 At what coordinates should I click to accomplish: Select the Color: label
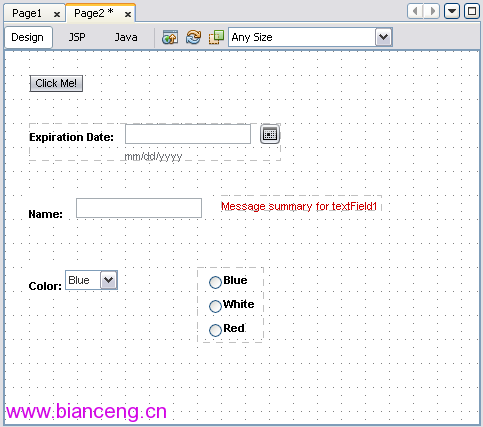(45, 286)
